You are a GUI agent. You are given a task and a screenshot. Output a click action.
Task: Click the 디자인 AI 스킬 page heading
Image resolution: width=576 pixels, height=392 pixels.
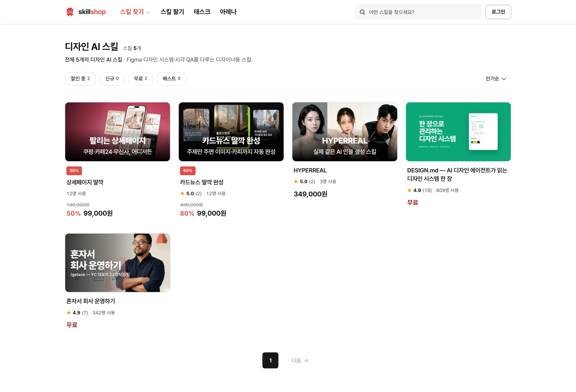point(91,46)
